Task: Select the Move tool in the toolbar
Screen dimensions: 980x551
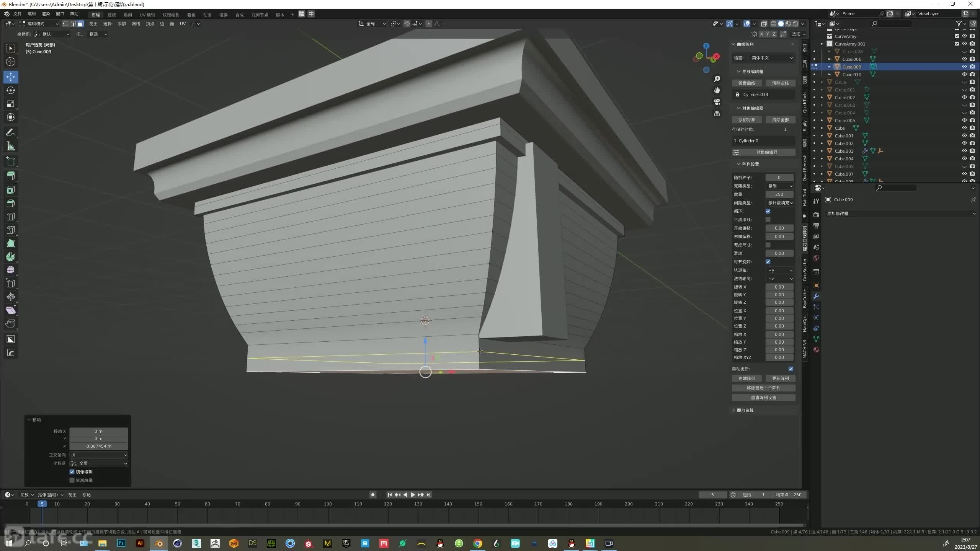Action: (11, 77)
